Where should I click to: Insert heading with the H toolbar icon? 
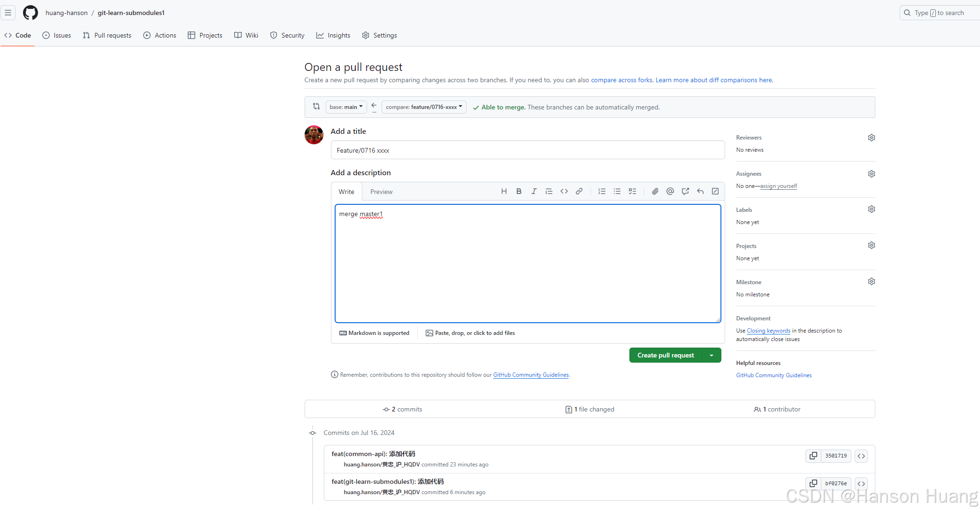click(x=504, y=191)
